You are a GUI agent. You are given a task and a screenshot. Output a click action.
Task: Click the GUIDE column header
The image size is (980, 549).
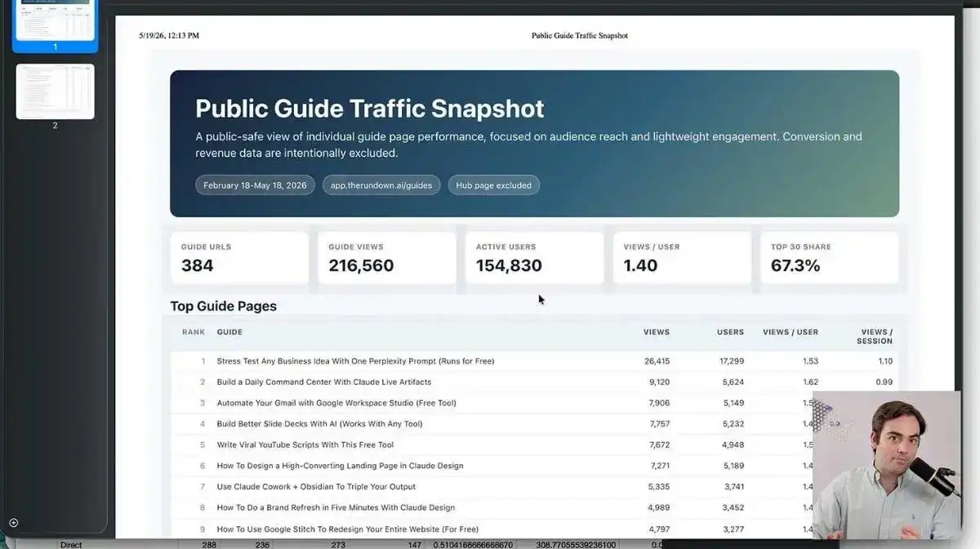tap(229, 333)
